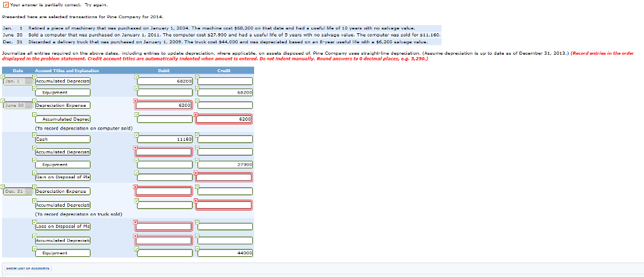Click empty debit field for Dec. 31 Depreciation Expense
644x277 pixels.
(164, 191)
